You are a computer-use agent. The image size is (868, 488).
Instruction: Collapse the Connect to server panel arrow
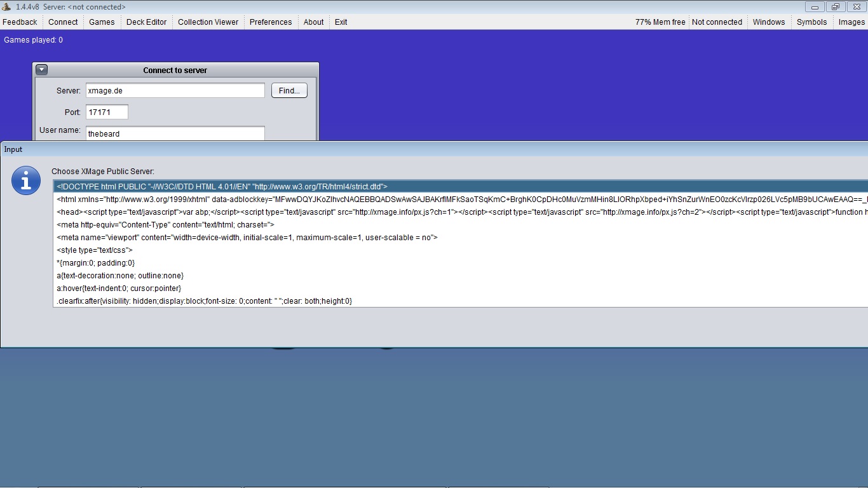pyautogui.click(x=41, y=70)
